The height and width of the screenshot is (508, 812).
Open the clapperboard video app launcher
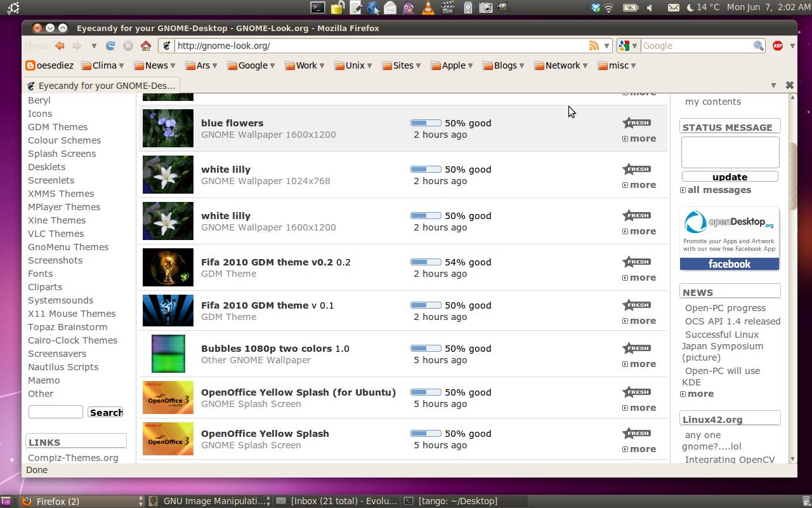448,8
